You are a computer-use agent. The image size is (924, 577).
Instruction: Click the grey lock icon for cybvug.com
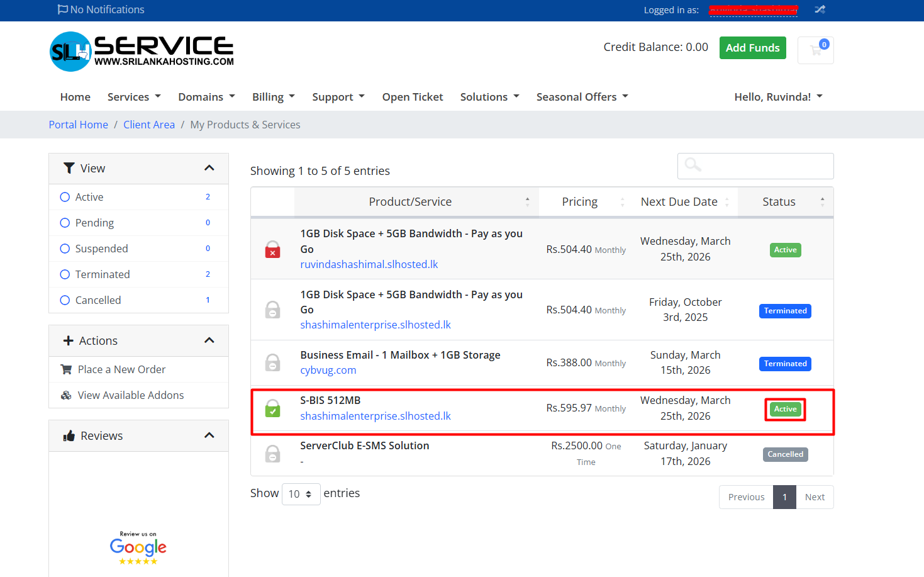pyautogui.click(x=272, y=363)
